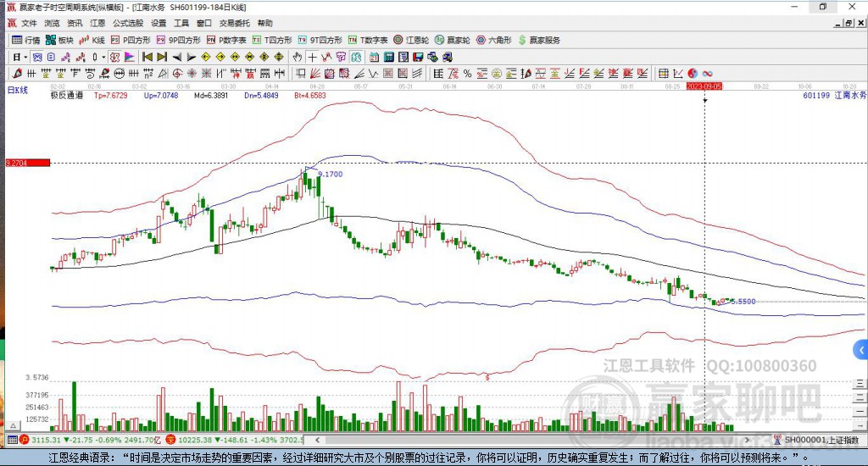Jump to the first bar
868x466 pixels.
click(x=147, y=57)
